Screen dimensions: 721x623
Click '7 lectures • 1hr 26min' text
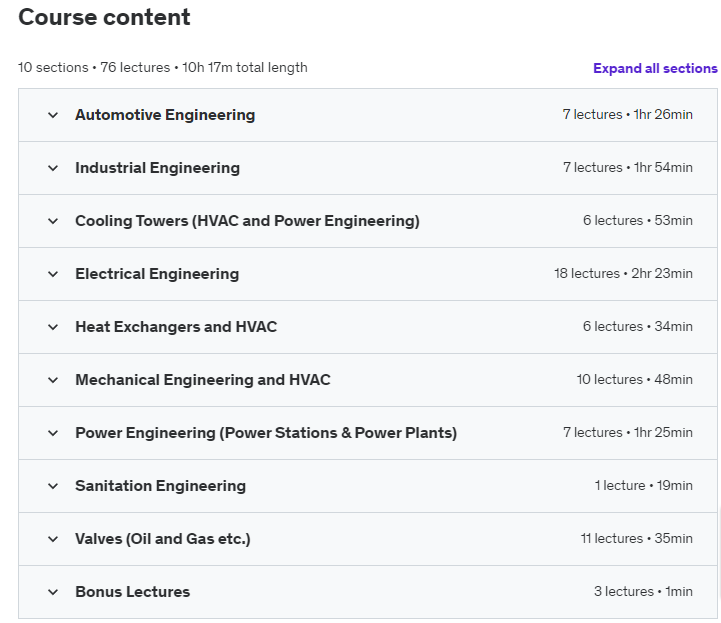628,114
